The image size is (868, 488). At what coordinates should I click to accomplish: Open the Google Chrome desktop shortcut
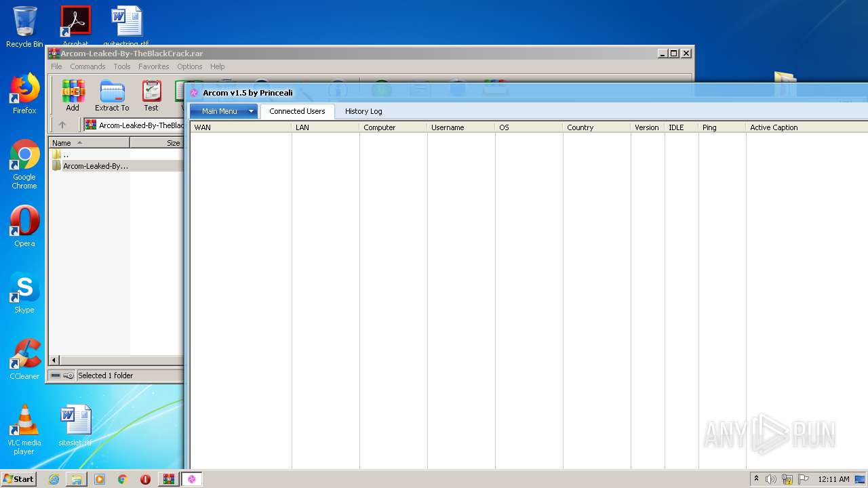24,164
